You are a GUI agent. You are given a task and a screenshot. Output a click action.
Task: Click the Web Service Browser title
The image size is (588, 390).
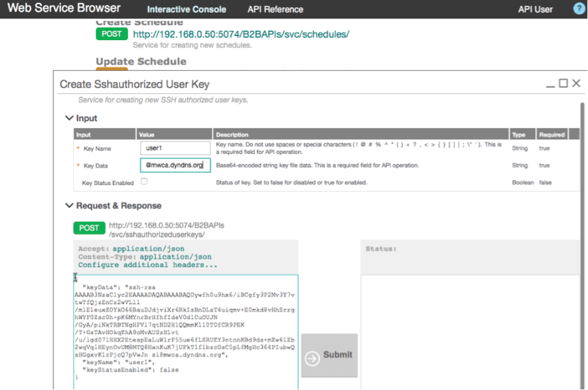tap(64, 8)
